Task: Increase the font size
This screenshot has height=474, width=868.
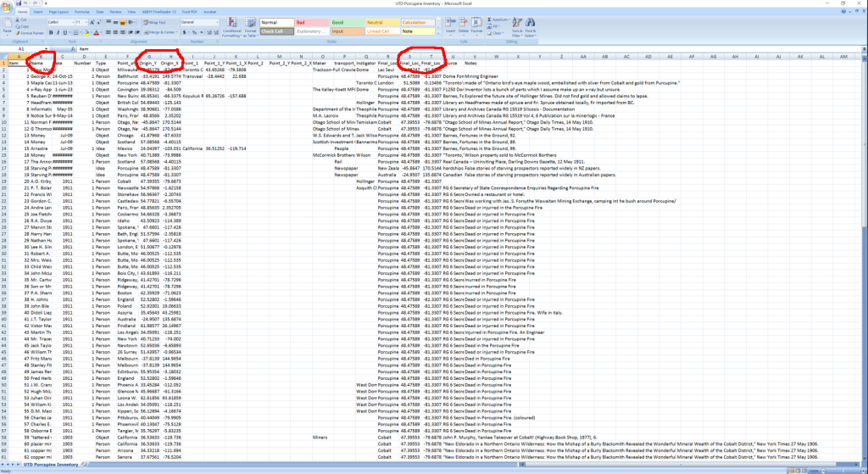Action: [92, 22]
